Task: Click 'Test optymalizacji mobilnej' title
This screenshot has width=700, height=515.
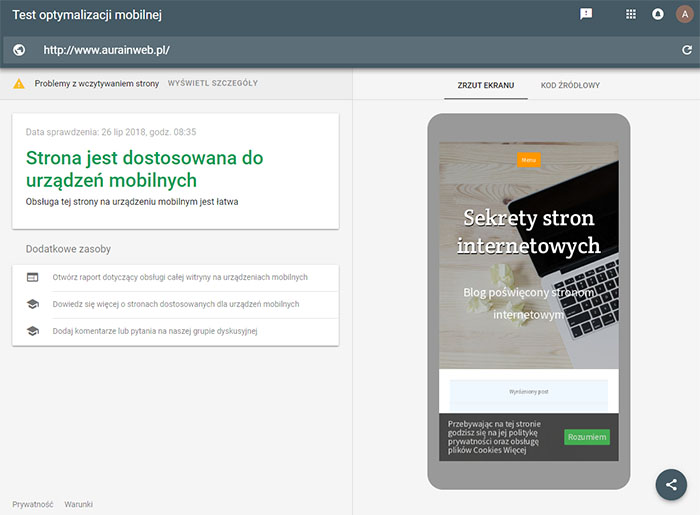Action: (x=87, y=15)
